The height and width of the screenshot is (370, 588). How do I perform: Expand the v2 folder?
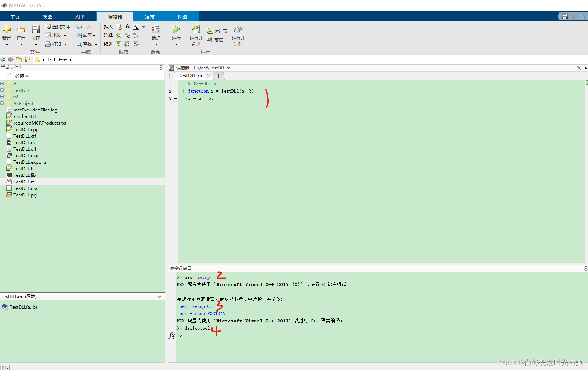2,97
